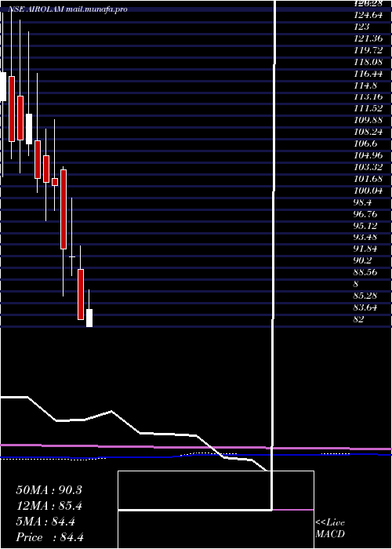
Task: Click the small doji candle near 90.2
Action: click(72, 257)
